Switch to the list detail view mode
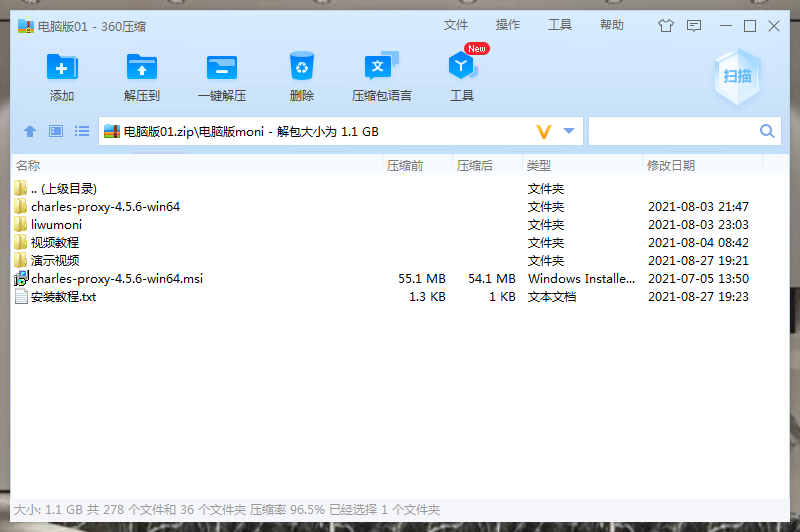 click(82, 131)
